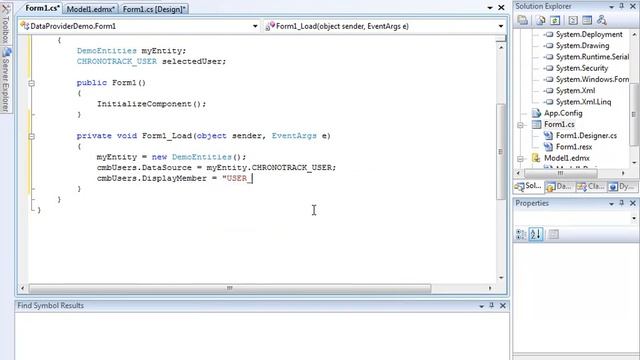Select Form1.cs in Solution Explorer tree
The width and height of the screenshot is (640, 360).
pyautogui.click(x=559, y=124)
